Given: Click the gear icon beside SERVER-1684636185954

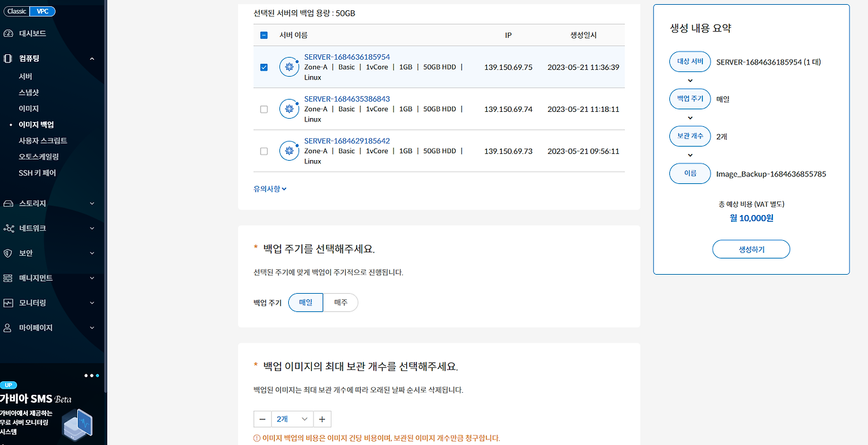Looking at the screenshot, I should (x=289, y=66).
